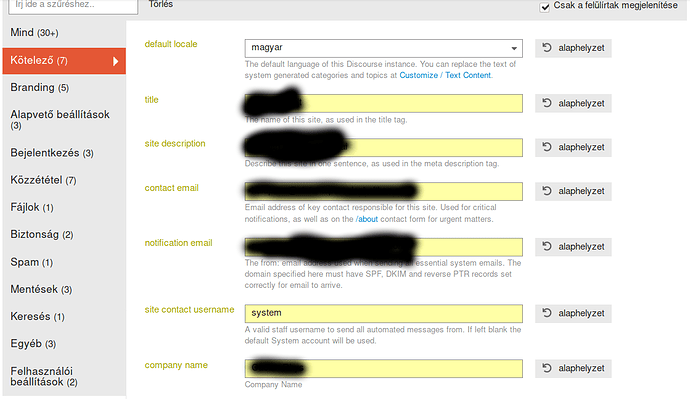Click the site contact username field

coord(384,313)
